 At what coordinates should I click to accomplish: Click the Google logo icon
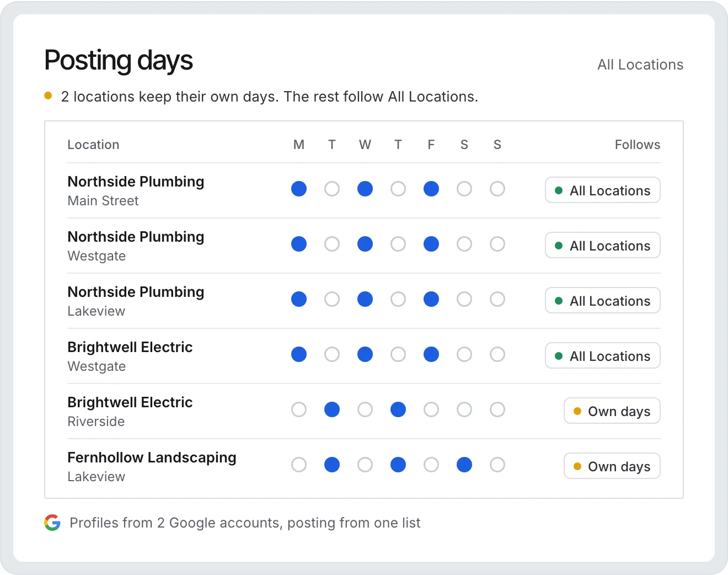52,523
